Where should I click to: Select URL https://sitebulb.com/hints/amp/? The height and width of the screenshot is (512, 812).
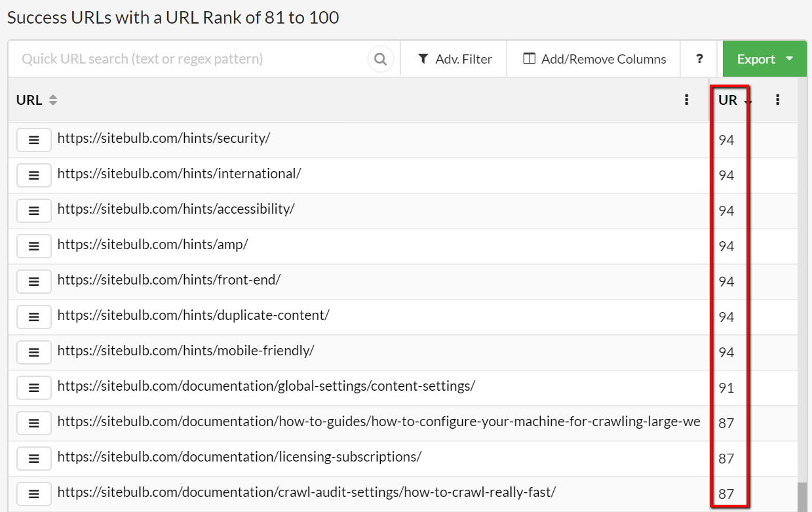coord(153,245)
